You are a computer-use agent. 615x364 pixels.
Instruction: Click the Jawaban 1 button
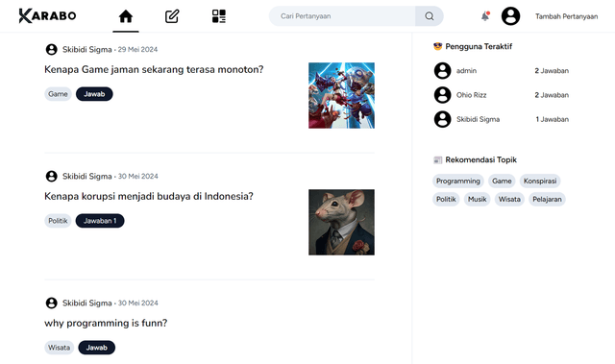coord(100,221)
